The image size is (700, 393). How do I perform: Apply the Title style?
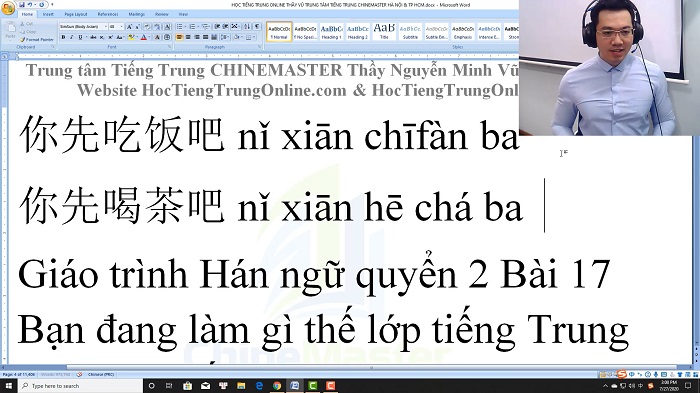tap(384, 32)
